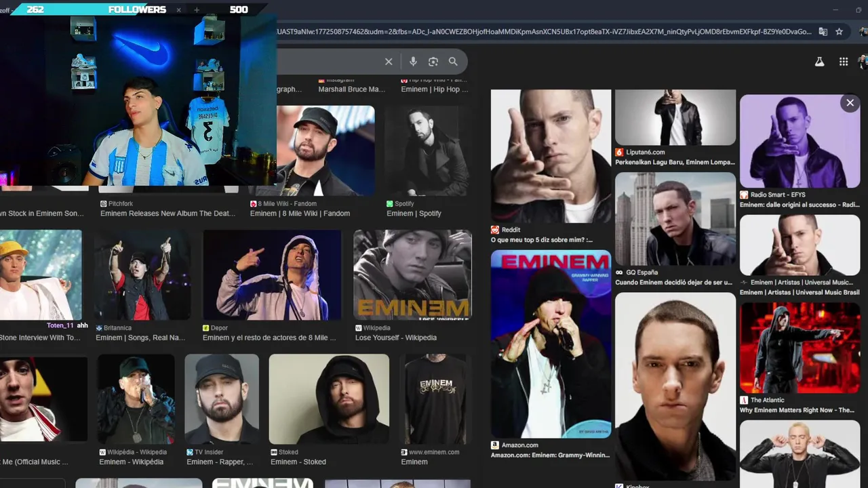Image resolution: width=868 pixels, height=488 pixels.
Task: Open 'Lose Yourself - Wikipedia' link
Action: point(396,338)
